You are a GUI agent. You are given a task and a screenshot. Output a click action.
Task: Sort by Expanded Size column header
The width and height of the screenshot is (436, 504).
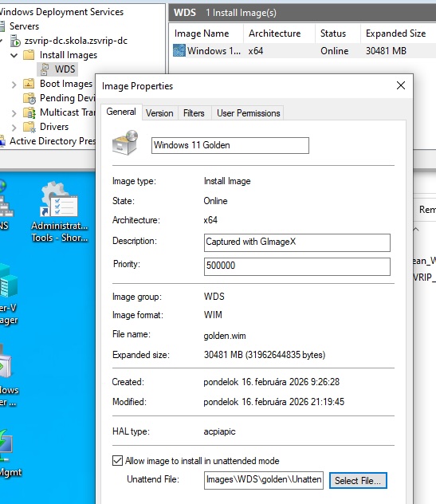coord(398,33)
